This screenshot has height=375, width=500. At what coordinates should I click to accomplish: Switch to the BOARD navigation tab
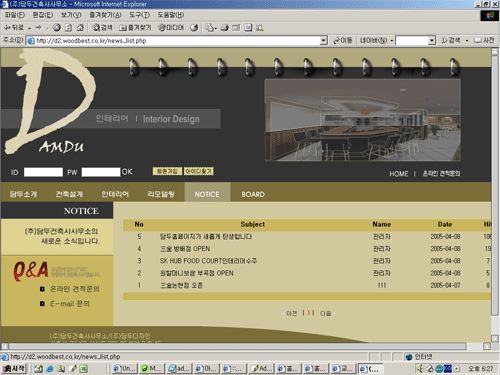tap(253, 194)
